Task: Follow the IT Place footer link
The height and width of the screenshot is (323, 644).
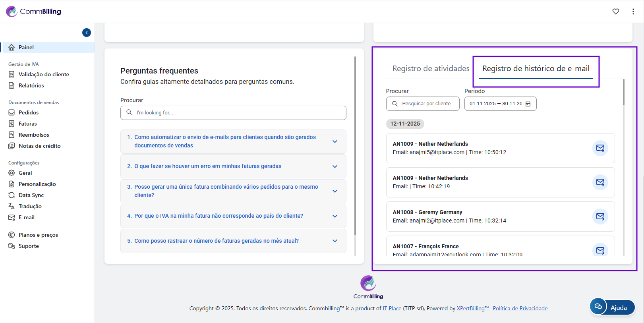Action: click(392, 309)
